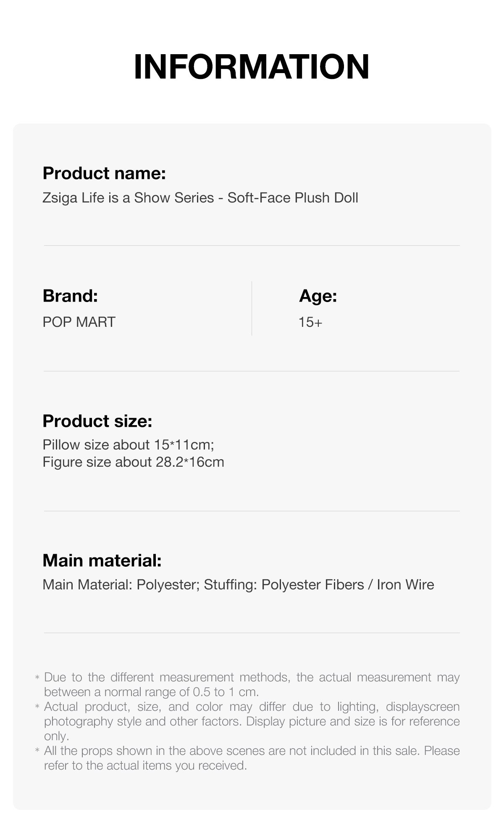Click the props not included disclaimer note
This screenshot has height=828, width=504.
(252, 758)
